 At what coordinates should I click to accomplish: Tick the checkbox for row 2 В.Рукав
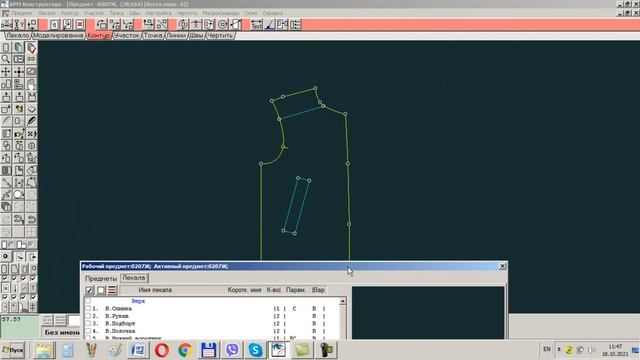point(88,316)
